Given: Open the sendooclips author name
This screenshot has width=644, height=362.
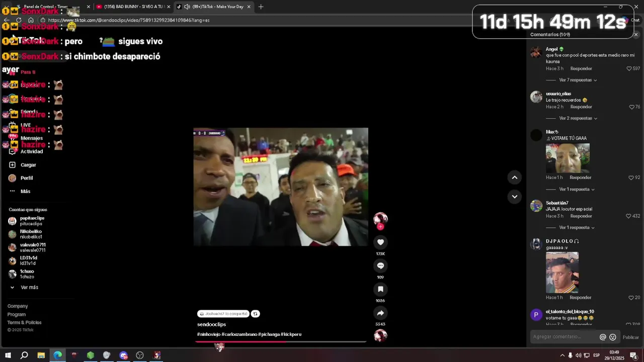Looking at the screenshot, I should [211, 324].
